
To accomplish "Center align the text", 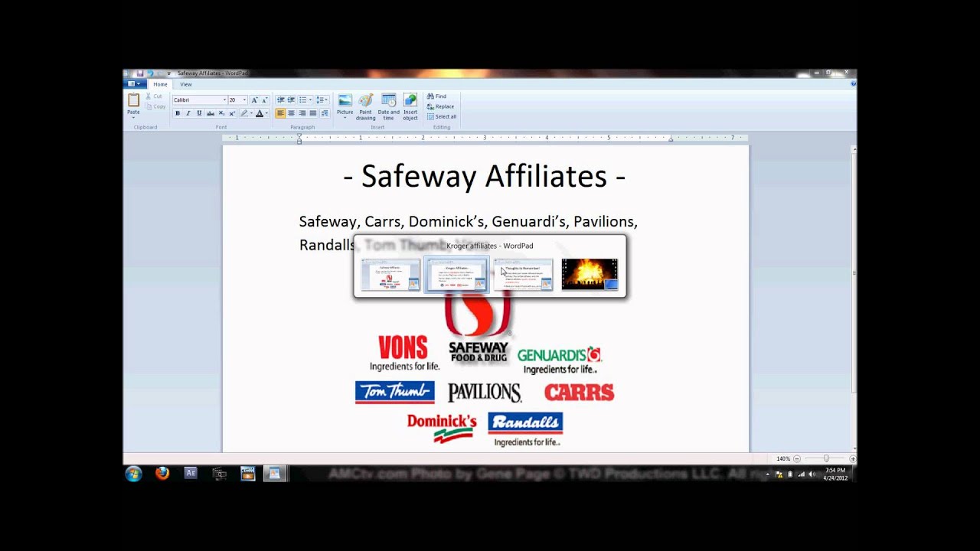I will coord(291,113).
